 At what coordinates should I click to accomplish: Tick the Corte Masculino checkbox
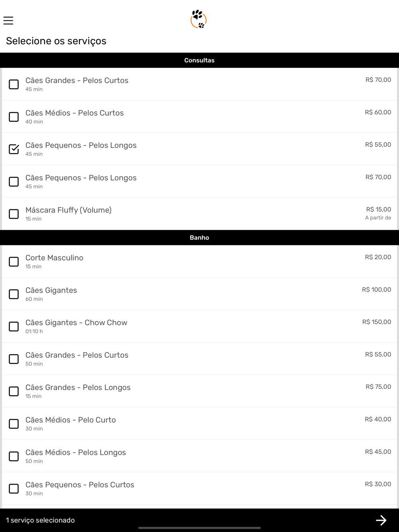(x=14, y=262)
